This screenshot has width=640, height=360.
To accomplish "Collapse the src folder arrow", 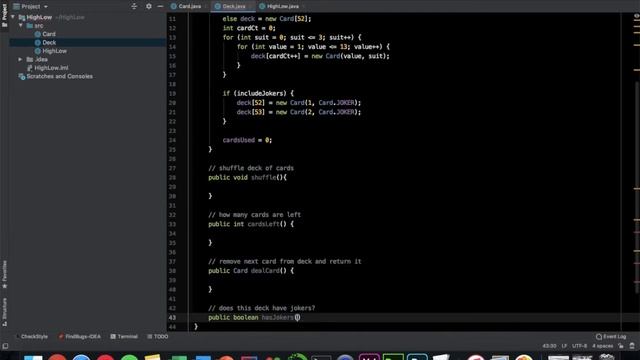I will [x=21, y=25].
